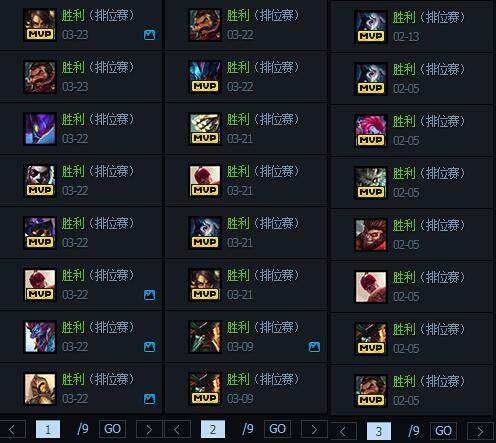Click next-page arrow after page 2's GO button
The width and height of the screenshot is (496, 443).
pyautogui.click(x=314, y=429)
